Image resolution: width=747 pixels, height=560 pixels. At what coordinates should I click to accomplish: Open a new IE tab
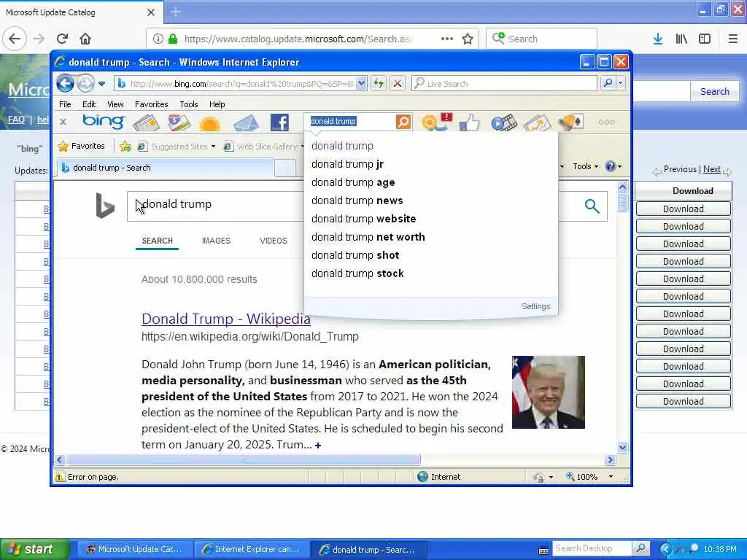[285, 168]
